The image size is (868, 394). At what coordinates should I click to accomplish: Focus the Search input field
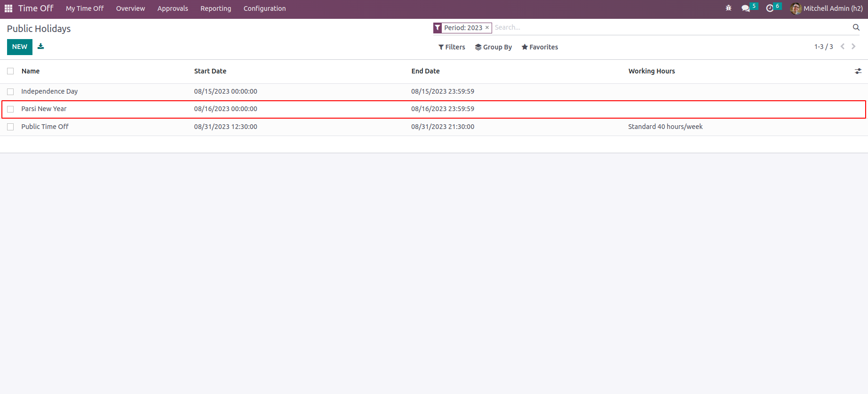(x=672, y=27)
